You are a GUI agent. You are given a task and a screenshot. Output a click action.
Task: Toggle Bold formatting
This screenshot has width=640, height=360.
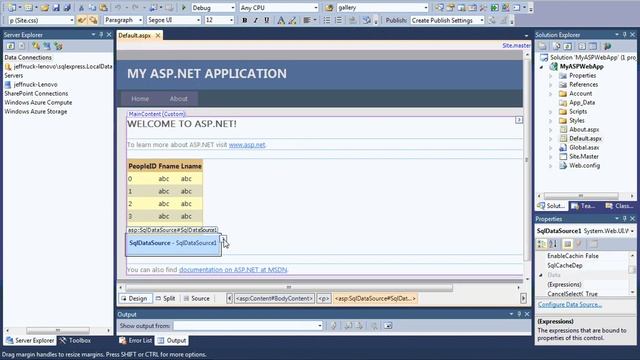click(x=244, y=20)
